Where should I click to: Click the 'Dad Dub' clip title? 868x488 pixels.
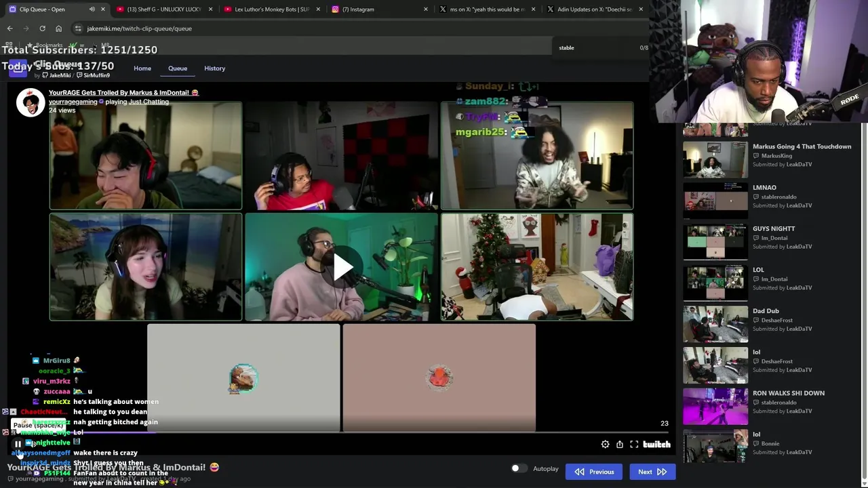tap(766, 311)
